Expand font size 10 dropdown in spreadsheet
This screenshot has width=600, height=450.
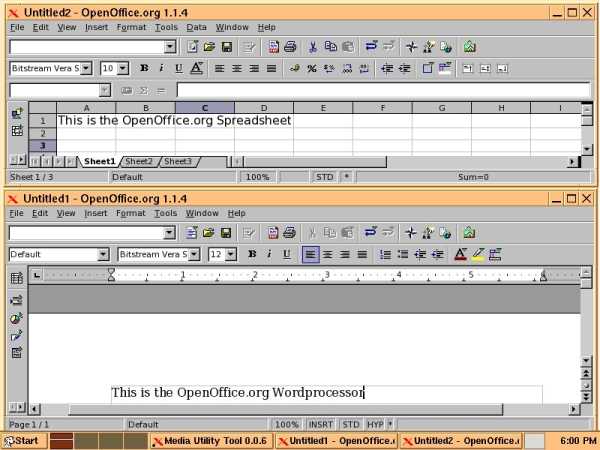click(122, 68)
